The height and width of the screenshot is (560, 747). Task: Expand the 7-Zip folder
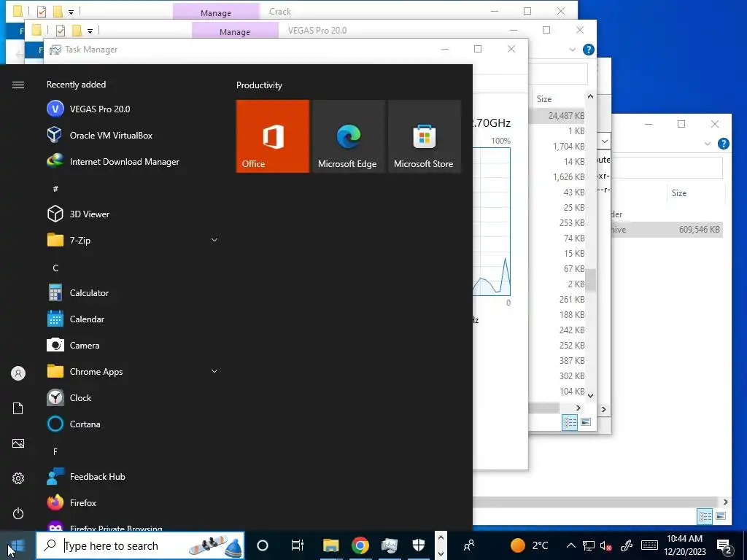click(x=214, y=240)
